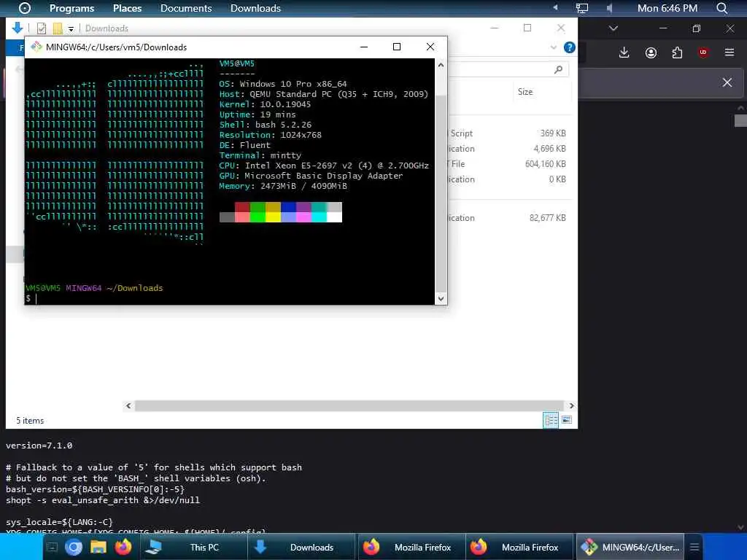Image resolution: width=747 pixels, height=560 pixels.
Task: Click the terminal prompt input line
Action: [x=229, y=298]
